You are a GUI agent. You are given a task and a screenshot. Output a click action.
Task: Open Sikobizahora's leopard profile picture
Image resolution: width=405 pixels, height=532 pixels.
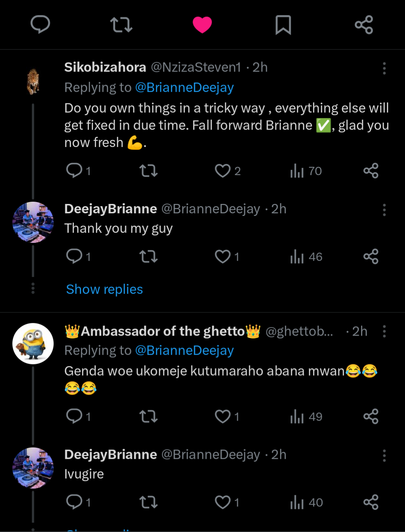(x=33, y=81)
